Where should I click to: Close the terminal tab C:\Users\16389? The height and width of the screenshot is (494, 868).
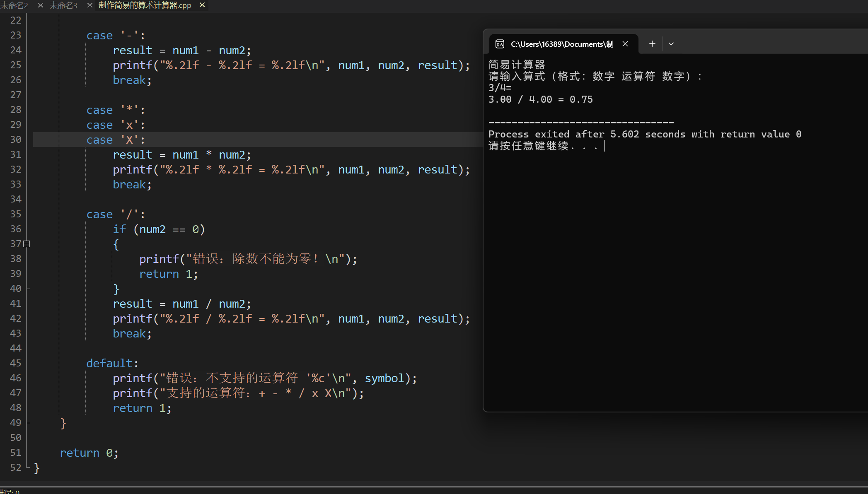[625, 44]
